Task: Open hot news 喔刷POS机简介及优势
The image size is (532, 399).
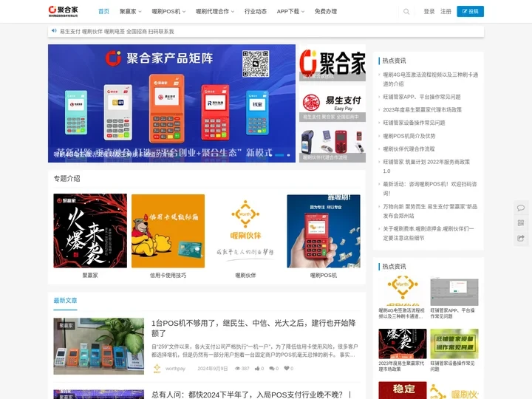Action: 409,136
